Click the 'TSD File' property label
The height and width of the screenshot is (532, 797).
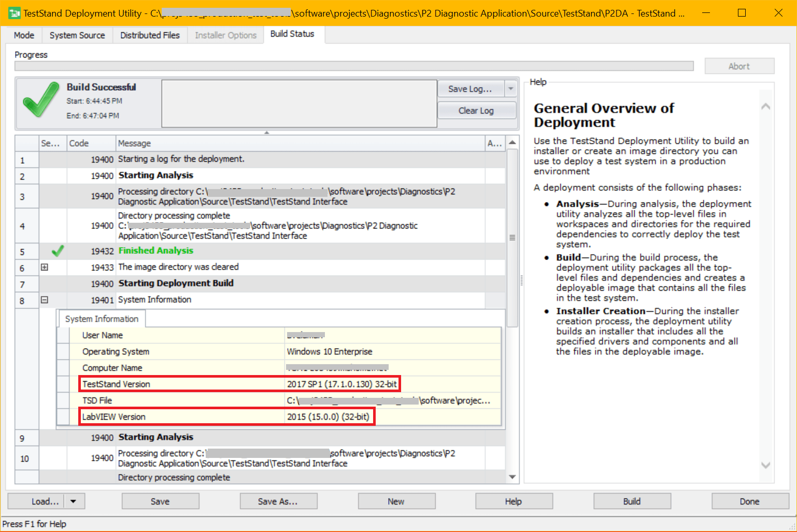point(97,400)
